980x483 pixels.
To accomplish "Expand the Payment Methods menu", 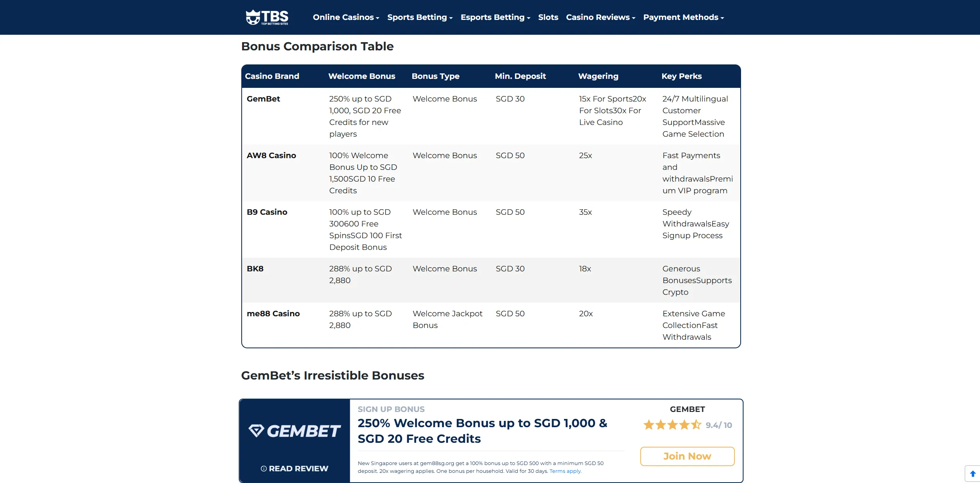I will pos(684,17).
